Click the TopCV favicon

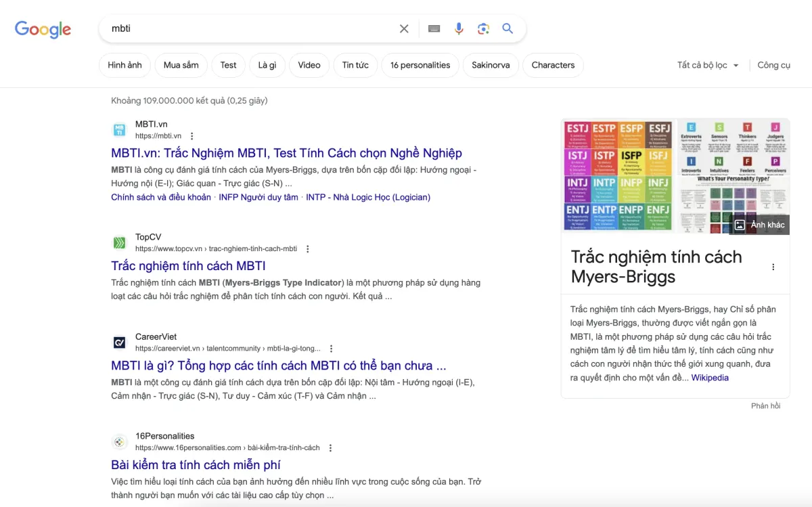tap(119, 243)
